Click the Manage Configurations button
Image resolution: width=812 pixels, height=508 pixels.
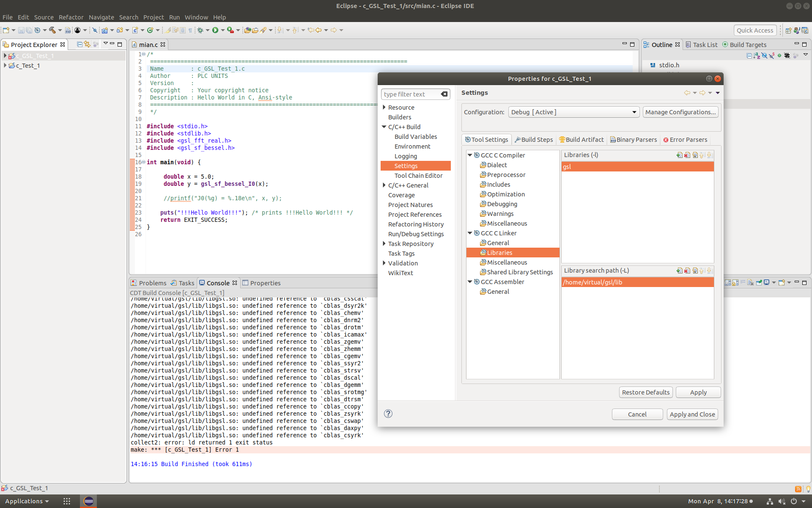(680, 112)
